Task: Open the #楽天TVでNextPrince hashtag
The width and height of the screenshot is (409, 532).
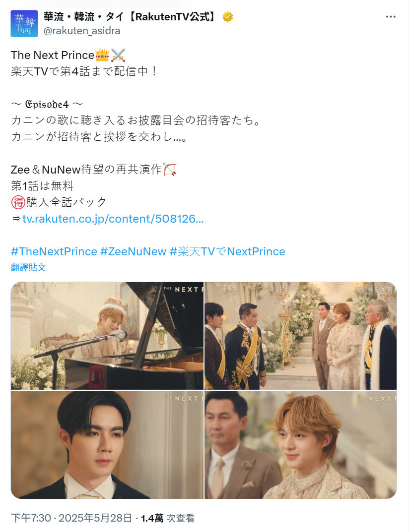Action: [x=227, y=251]
